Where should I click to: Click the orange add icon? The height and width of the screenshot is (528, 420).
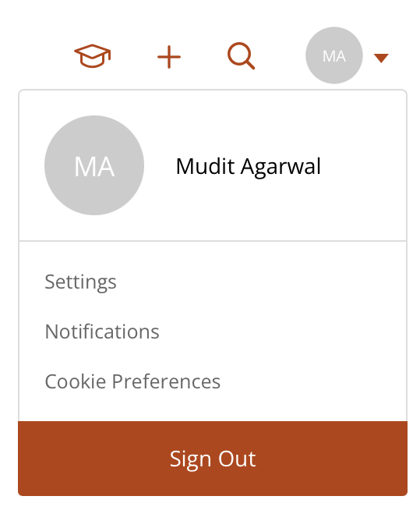click(x=169, y=57)
